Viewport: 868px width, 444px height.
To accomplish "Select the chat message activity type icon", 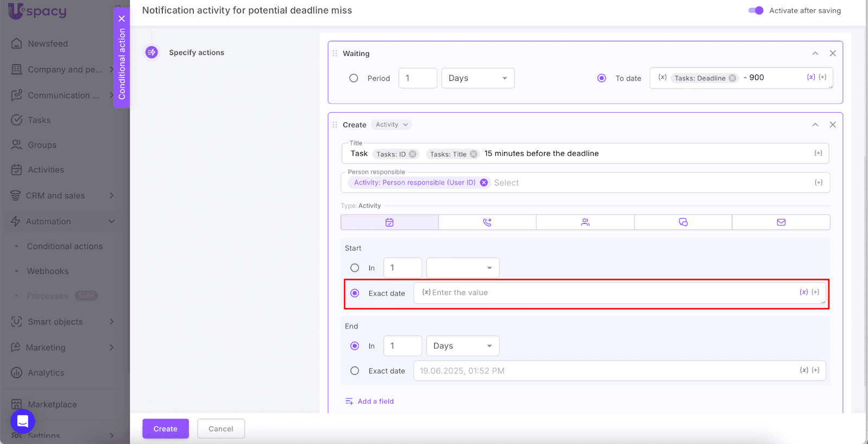I will (683, 223).
